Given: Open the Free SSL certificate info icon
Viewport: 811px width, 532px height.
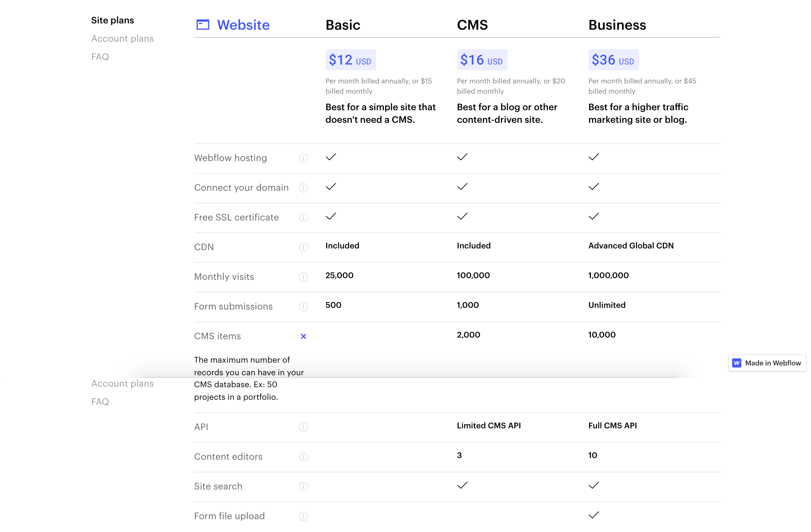Looking at the screenshot, I should tap(303, 218).
